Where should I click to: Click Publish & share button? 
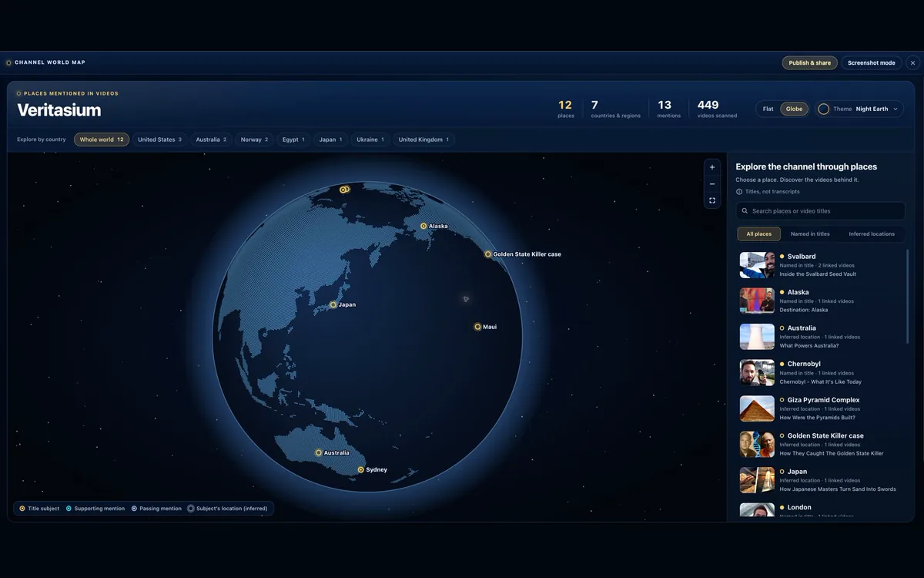pos(809,63)
